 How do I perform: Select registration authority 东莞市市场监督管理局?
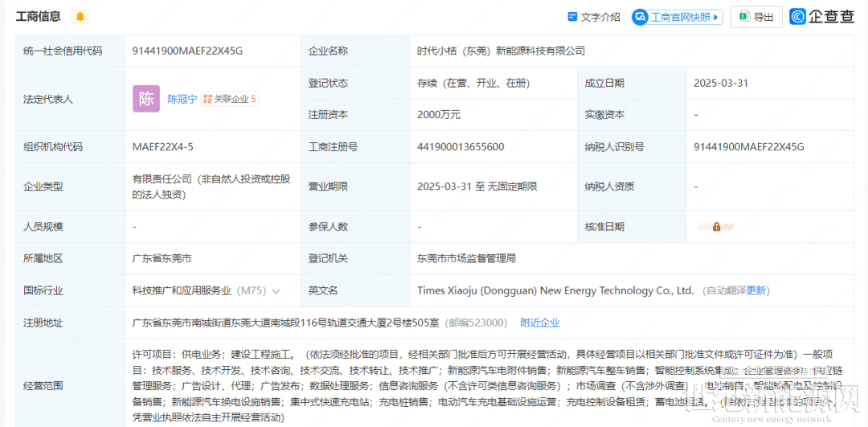coord(467,259)
